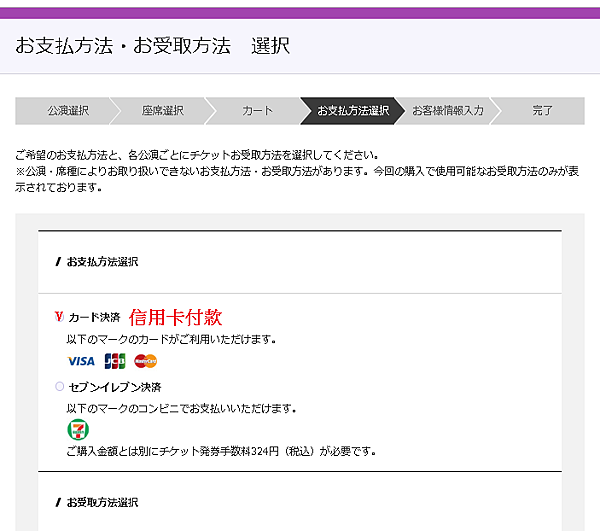Click the カード決済 label text
The height and width of the screenshot is (531, 600).
[x=94, y=317]
